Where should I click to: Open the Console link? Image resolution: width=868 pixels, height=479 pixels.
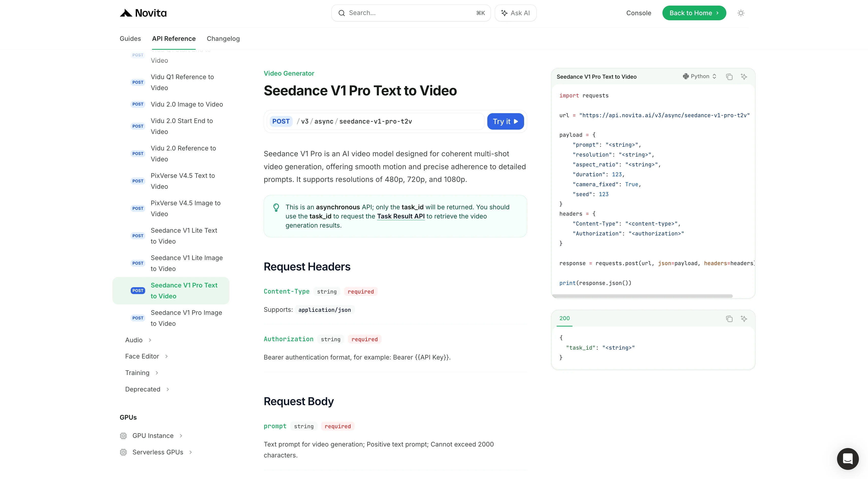(x=639, y=13)
